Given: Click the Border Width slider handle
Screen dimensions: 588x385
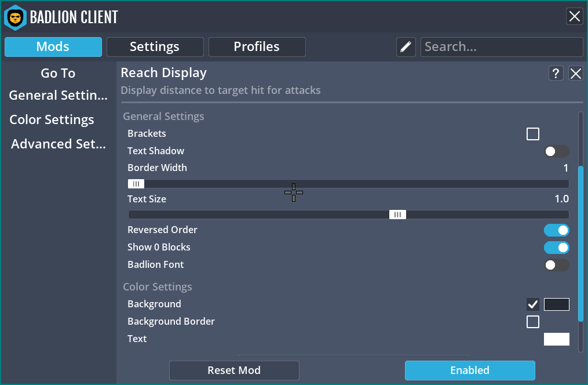Looking at the screenshot, I should coord(136,184).
